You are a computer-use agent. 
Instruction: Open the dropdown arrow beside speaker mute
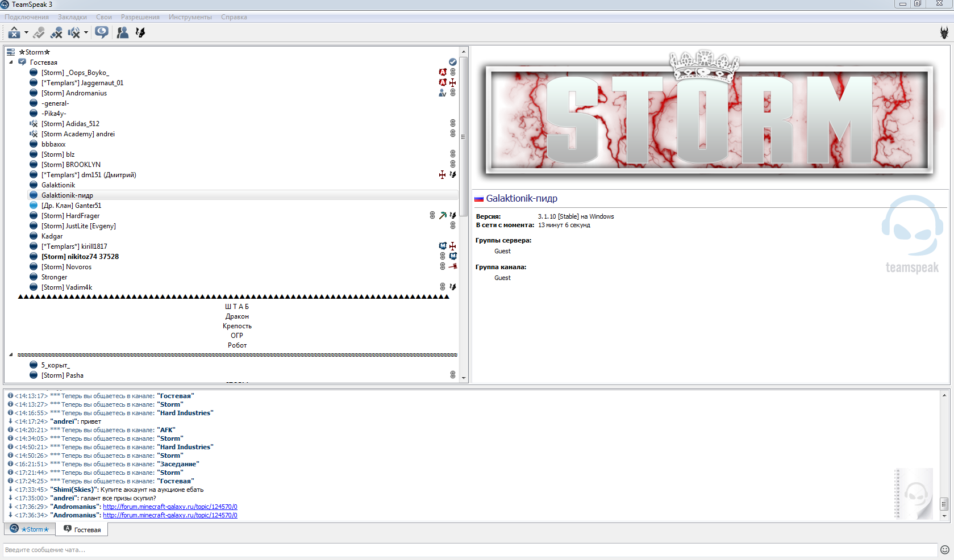pyautogui.click(x=86, y=32)
